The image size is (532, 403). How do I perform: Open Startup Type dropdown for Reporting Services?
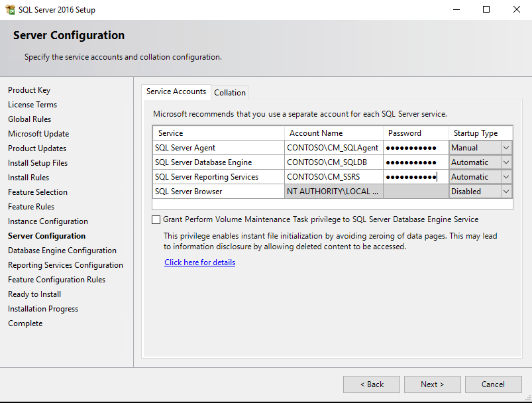point(506,177)
